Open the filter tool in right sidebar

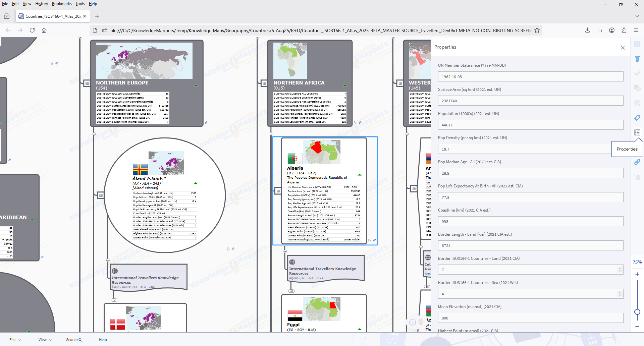pyautogui.click(x=637, y=59)
